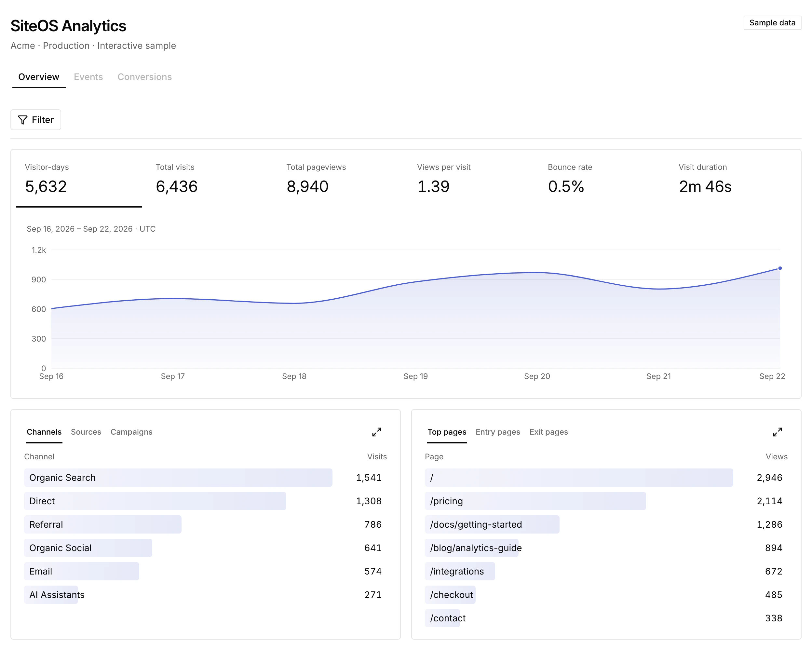This screenshot has width=812, height=650.
Task: Click the Organic Search channel row
Action: (x=205, y=478)
